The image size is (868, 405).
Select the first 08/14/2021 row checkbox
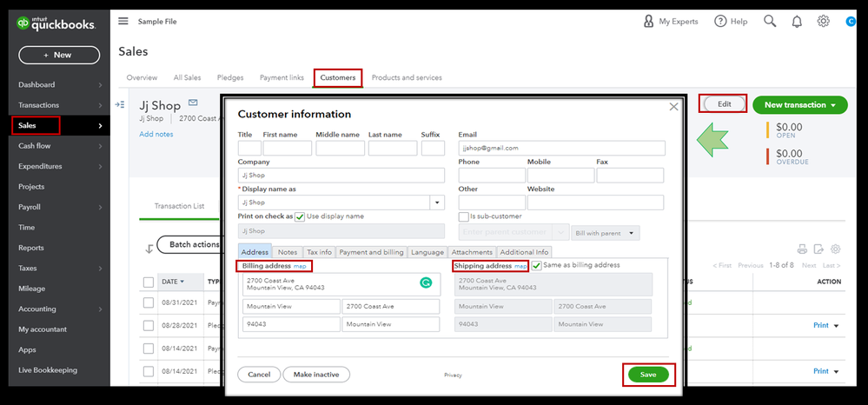[x=149, y=349]
